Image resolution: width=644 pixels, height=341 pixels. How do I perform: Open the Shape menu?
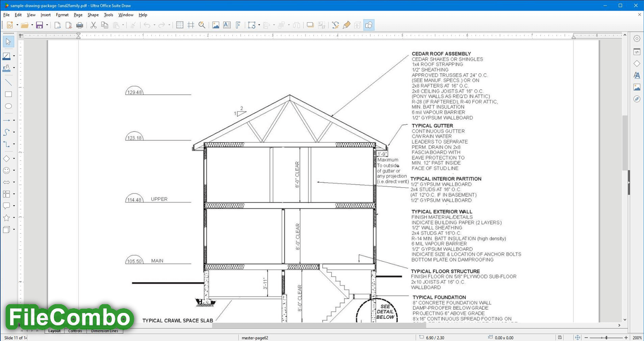[93, 15]
